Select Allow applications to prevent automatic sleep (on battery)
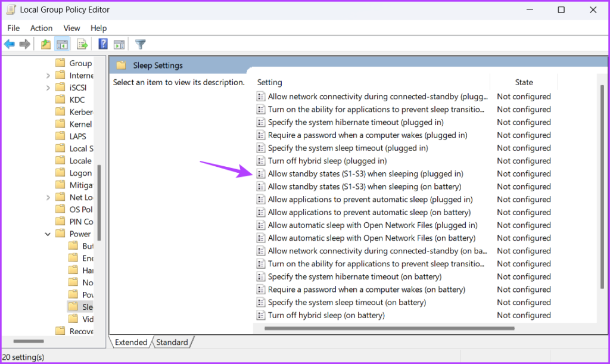Image resolution: width=610 pixels, height=364 pixels. [x=369, y=212]
